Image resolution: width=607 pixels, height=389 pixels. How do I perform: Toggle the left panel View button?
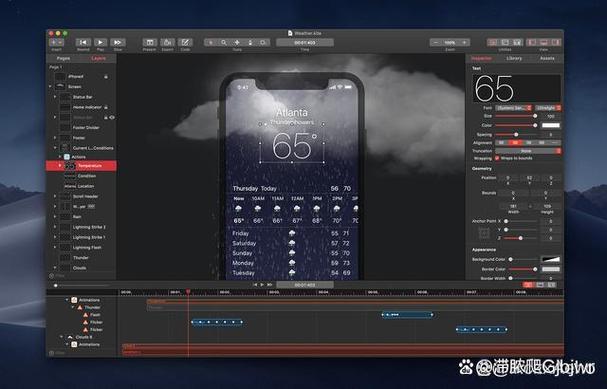pos(532,42)
